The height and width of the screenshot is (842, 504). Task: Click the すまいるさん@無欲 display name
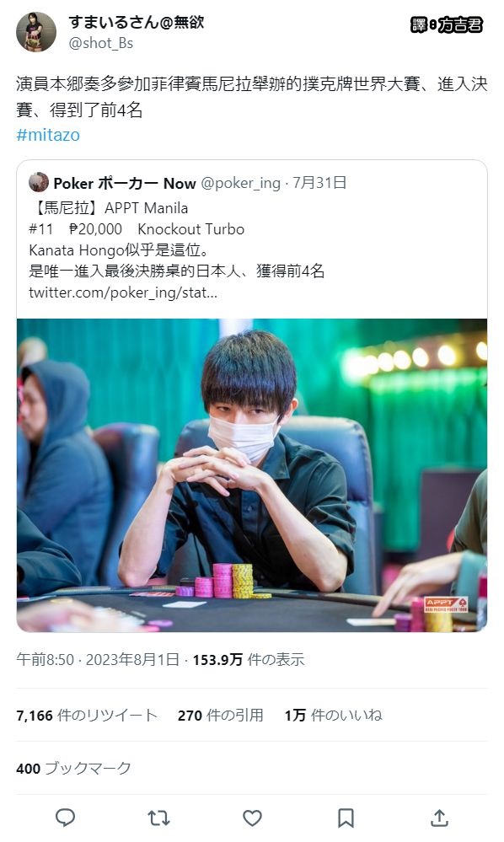coord(137,22)
